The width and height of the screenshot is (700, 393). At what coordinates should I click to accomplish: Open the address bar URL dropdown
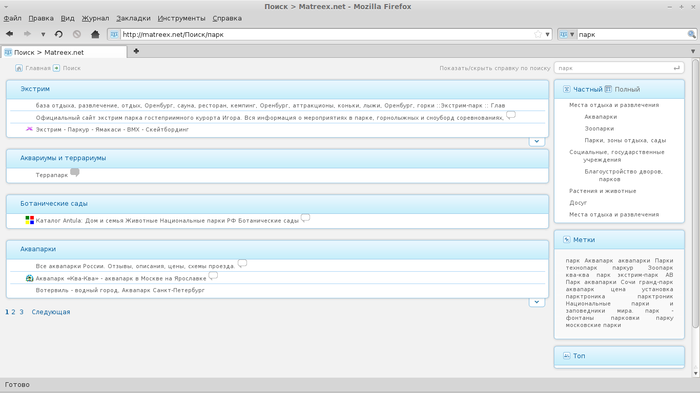point(547,34)
